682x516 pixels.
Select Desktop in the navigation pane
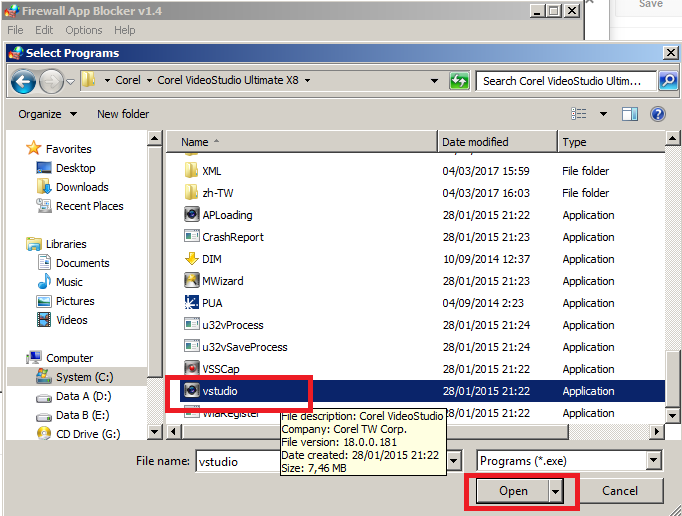(x=66, y=168)
